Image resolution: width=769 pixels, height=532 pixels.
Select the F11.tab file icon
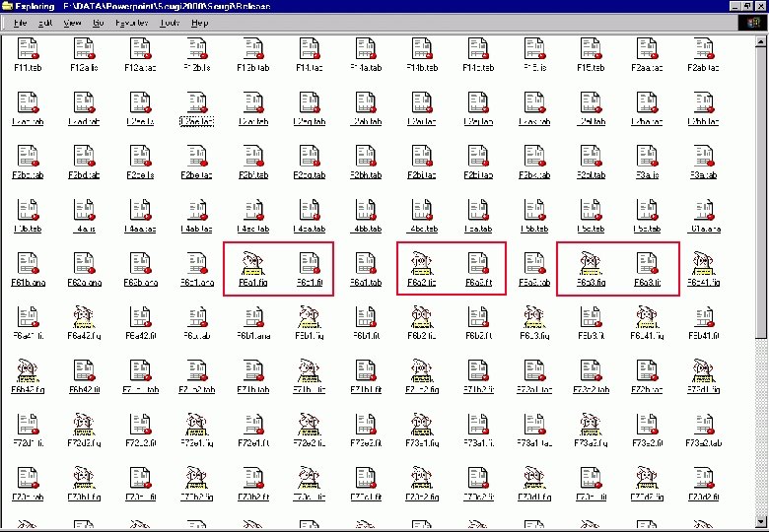(x=28, y=49)
